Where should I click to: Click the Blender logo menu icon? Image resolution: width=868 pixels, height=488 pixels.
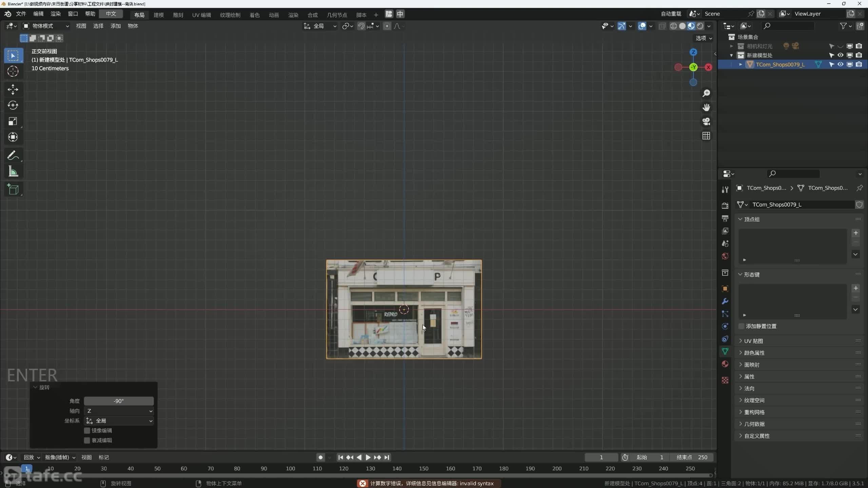(7, 14)
